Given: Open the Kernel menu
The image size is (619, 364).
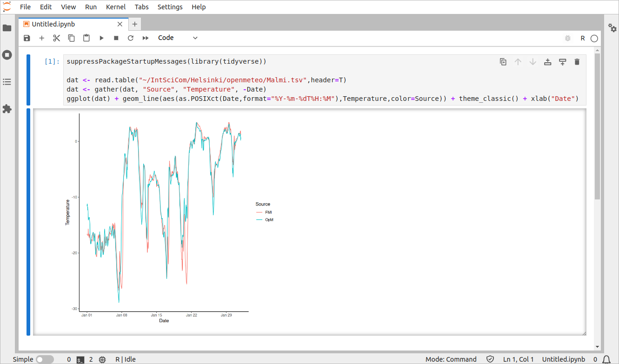Looking at the screenshot, I should 116,7.
